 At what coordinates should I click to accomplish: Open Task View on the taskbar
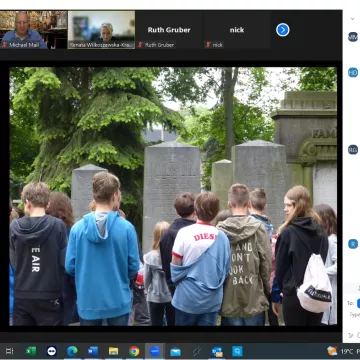tap(10, 351)
